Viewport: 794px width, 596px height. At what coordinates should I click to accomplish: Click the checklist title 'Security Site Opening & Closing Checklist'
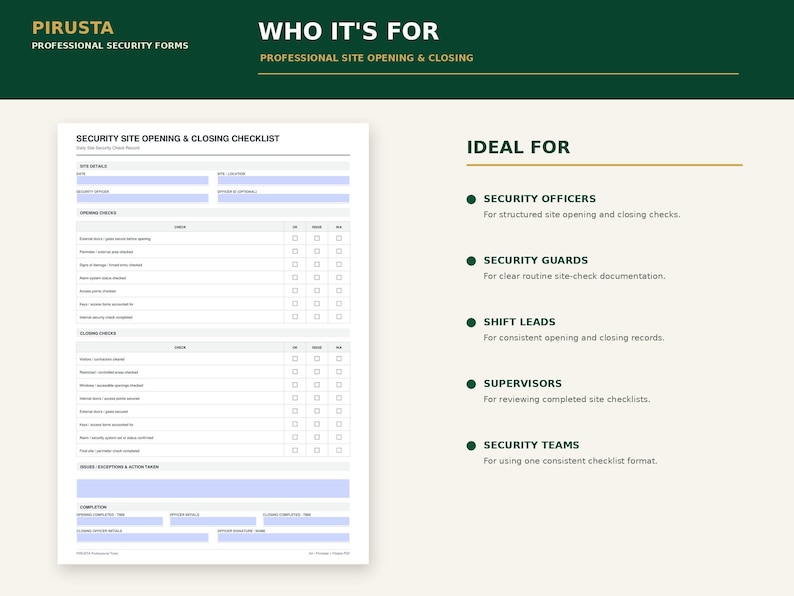click(178, 138)
